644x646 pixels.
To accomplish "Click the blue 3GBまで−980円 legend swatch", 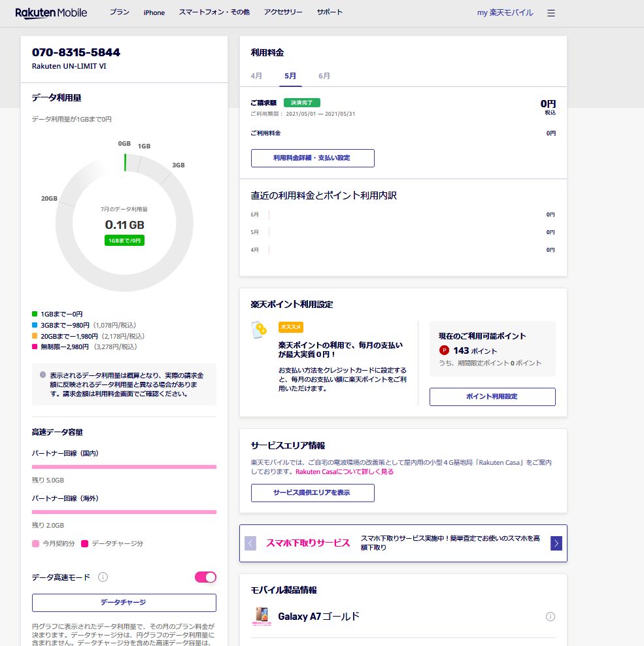I will (x=35, y=325).
